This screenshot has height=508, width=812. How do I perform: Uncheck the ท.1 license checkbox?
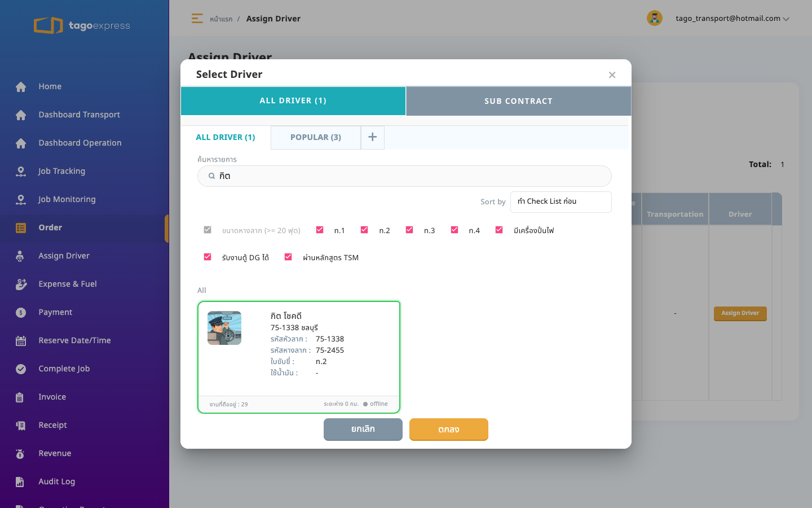[x=320, y=230]
